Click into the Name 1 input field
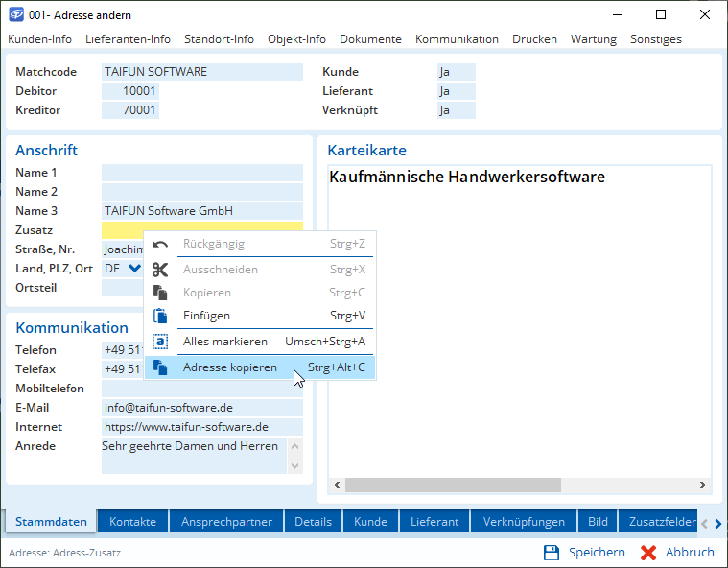The image size is (728, 568). point(201,173)
